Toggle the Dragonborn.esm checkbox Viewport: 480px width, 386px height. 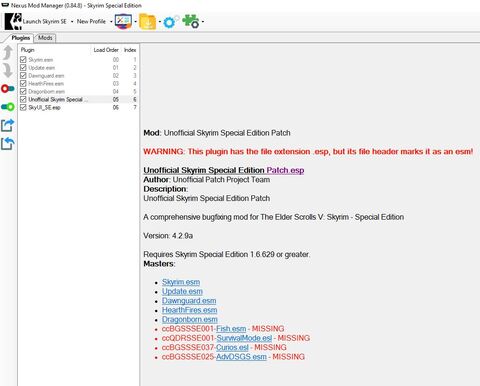coord(23,91)
